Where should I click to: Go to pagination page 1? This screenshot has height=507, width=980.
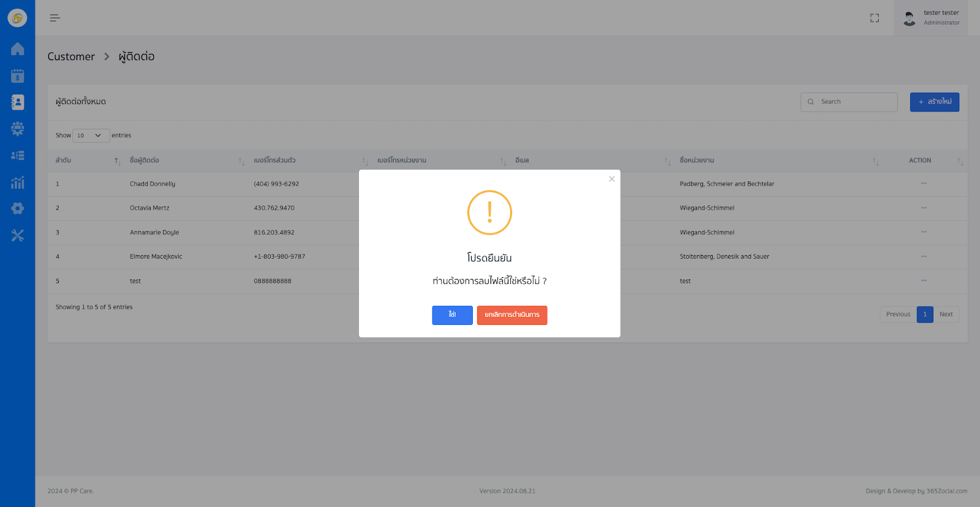[x=925, y=314]
